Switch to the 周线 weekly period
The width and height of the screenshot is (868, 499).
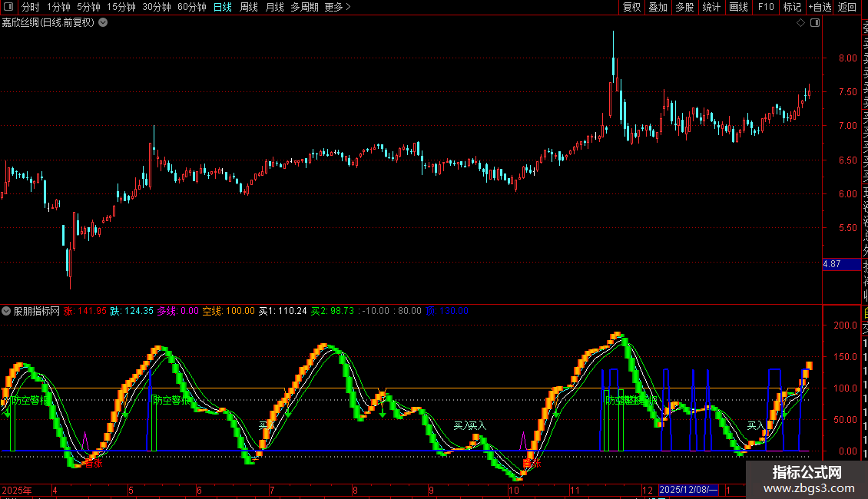pyautogui.click(x=249, y=7)
